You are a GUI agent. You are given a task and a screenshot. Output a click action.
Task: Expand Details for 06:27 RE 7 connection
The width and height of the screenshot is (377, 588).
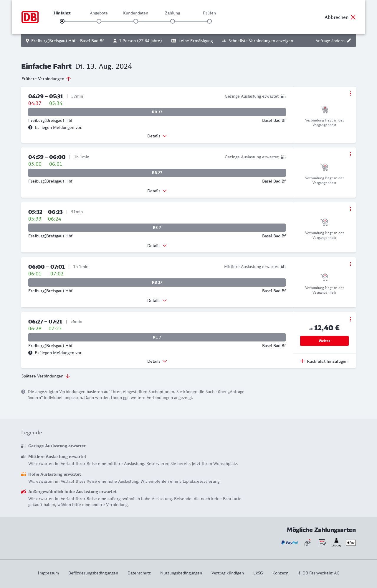(x=157, y=361)
